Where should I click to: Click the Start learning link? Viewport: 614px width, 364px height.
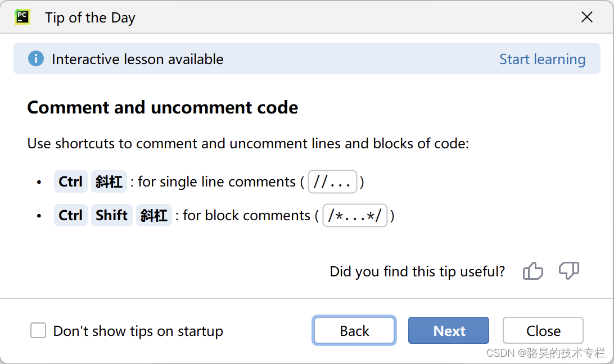click(543, 59)
